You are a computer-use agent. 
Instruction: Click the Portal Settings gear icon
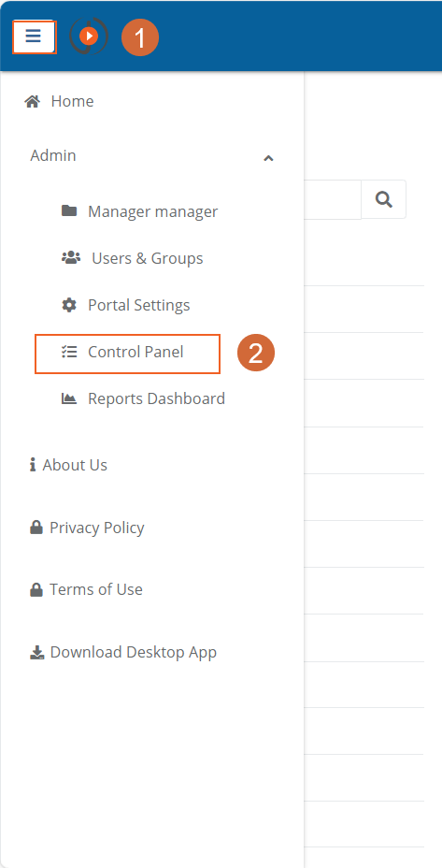point(69,305)
